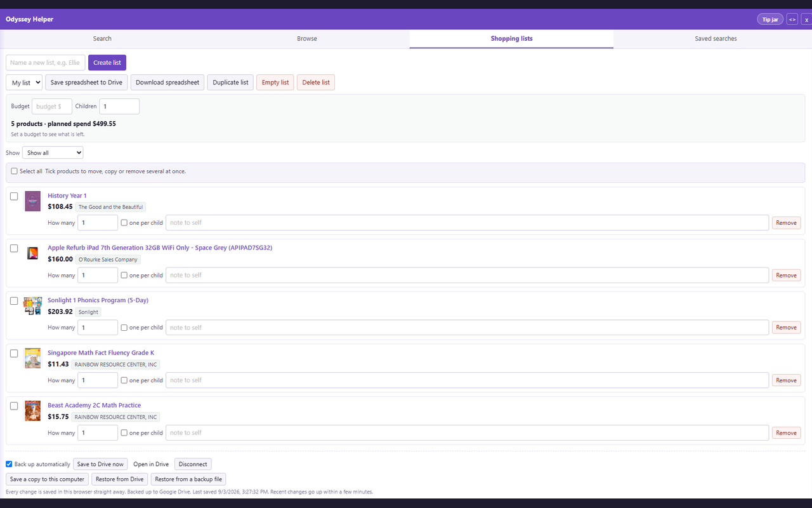
Task: Open the Saved searches tab
Action: [716, 39]
